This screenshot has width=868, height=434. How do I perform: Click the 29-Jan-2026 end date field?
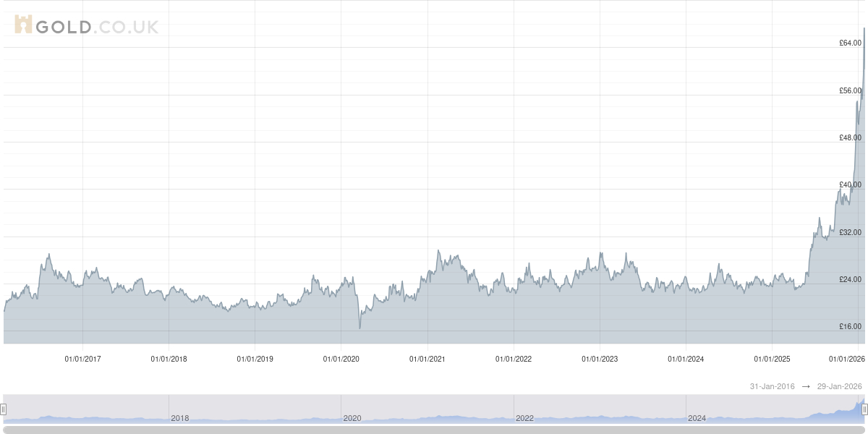pos(840,387)
